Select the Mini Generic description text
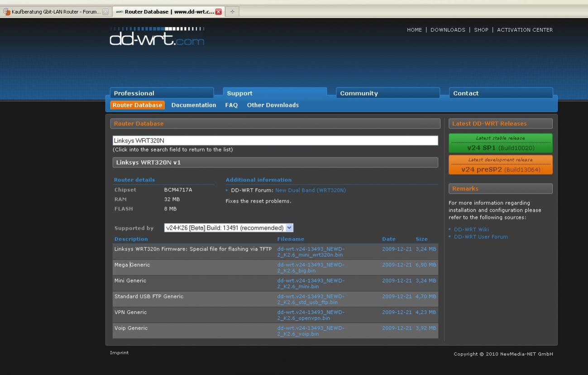This screenshot has height=375, width=588. (x=130, y=281)
